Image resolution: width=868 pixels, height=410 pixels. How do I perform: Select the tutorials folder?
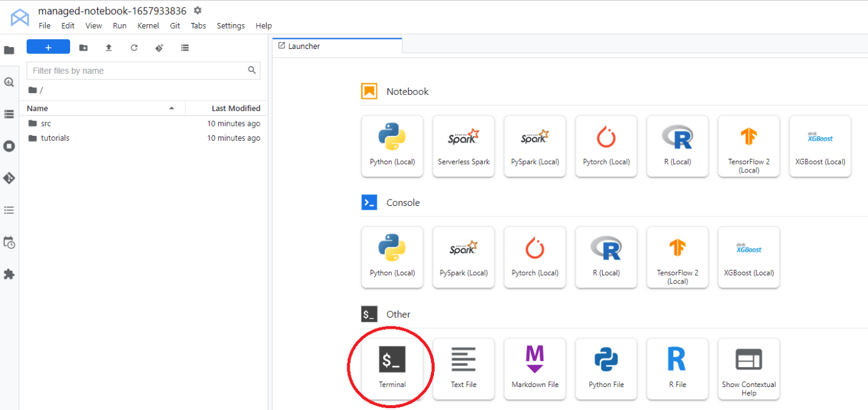pyautogui.click(x=144, y=138)
